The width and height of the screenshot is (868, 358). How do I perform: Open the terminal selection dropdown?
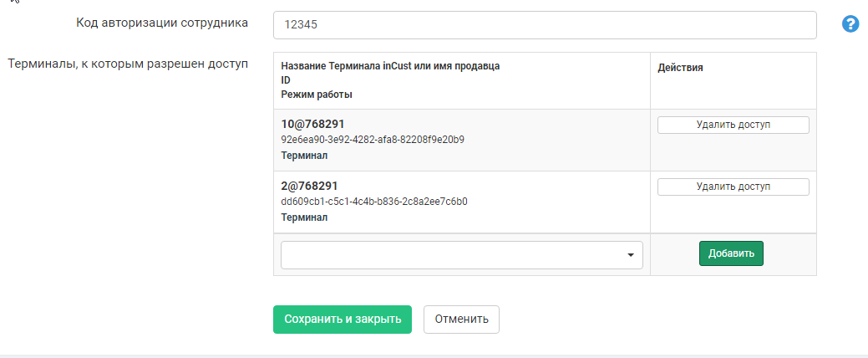(461, 256)
